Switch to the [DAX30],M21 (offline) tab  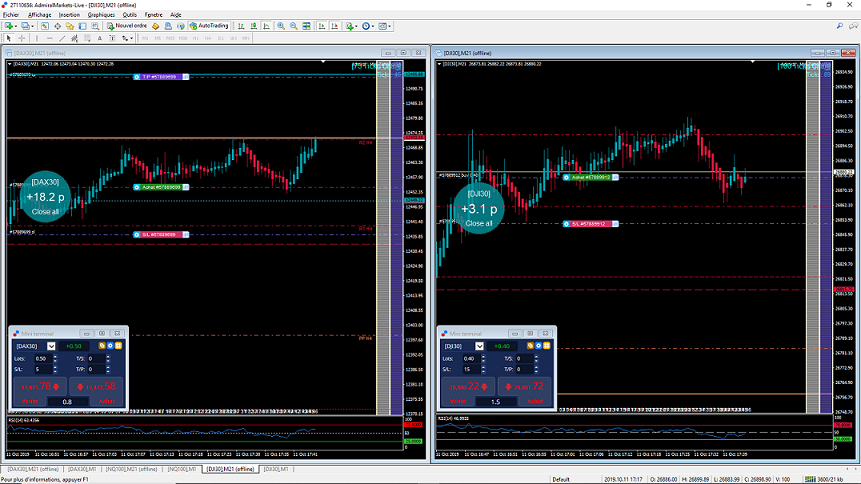coord(33,469)
